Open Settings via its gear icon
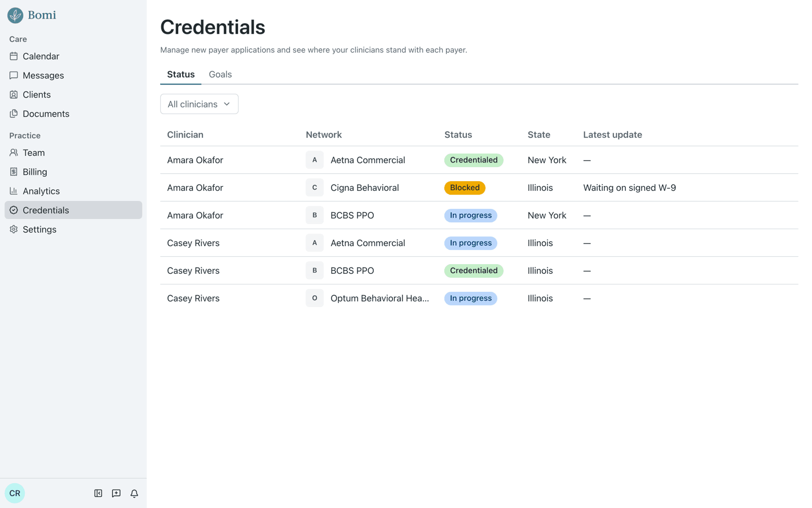The width and height of the screenshot is (812, 508). pos(14,230)
